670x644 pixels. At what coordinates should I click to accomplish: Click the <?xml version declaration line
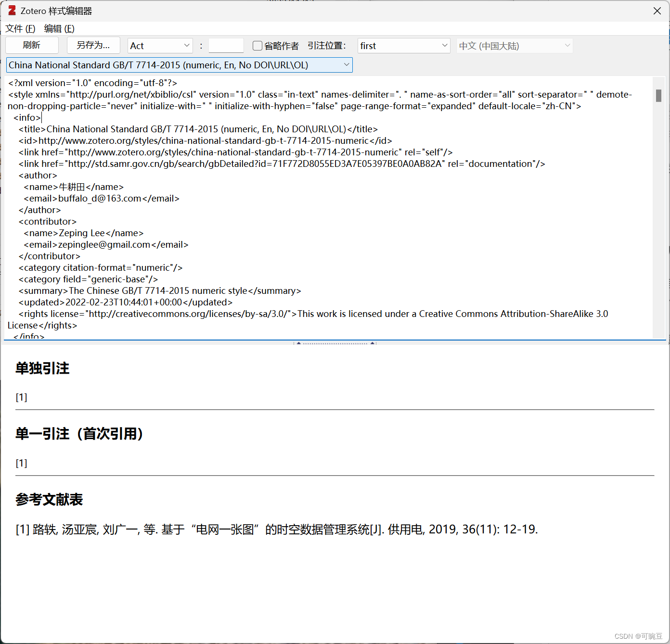click(x=92, y=83)
